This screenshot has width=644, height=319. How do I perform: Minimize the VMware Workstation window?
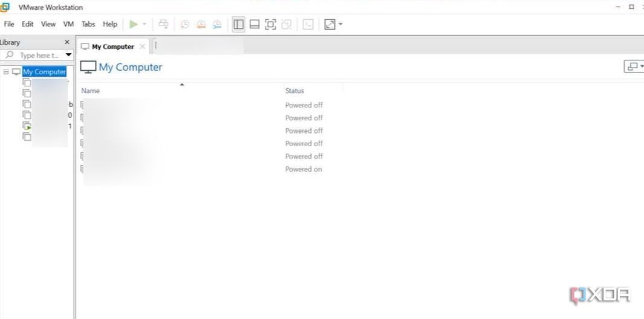618,7
